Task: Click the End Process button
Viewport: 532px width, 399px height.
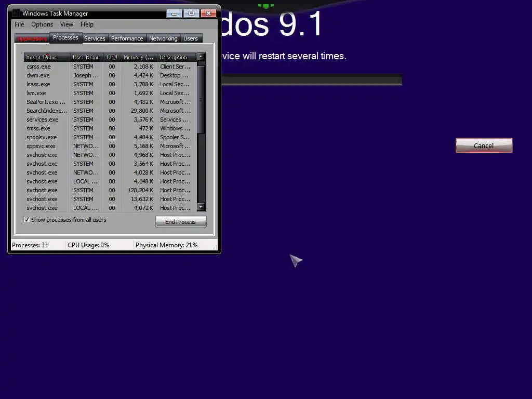Action: pos(180,221)
